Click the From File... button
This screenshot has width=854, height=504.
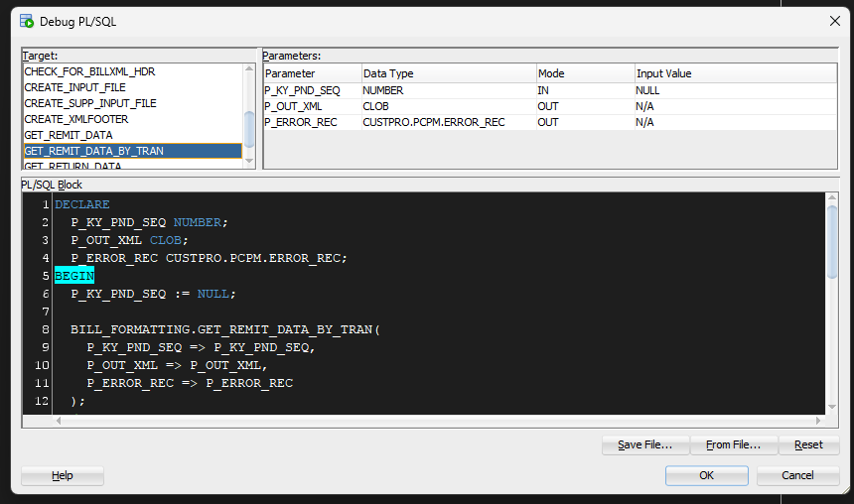(734, 444)
